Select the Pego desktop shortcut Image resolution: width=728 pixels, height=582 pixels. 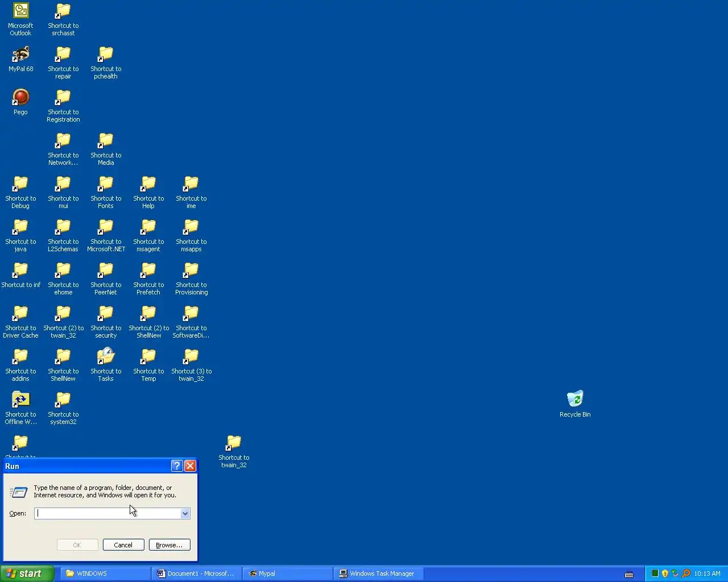point(20,102)
